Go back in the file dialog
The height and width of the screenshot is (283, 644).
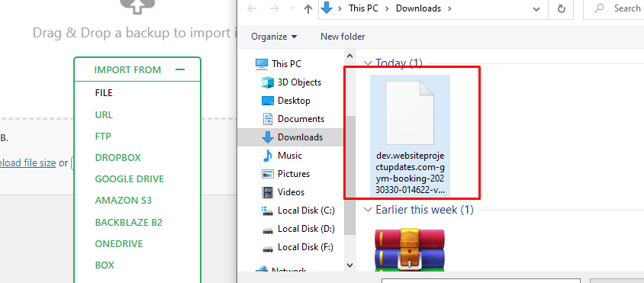coord(252,8)
